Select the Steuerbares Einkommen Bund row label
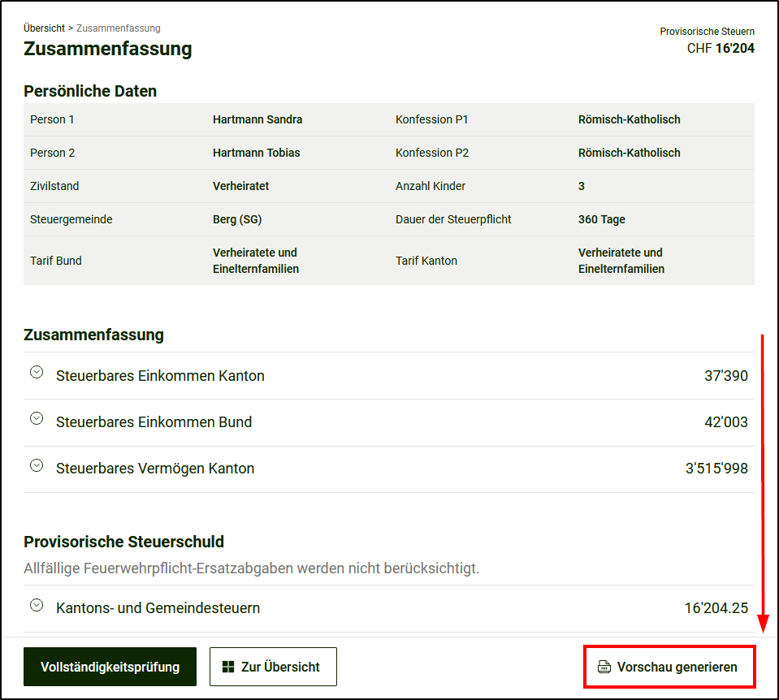 (x=154, y=422)
